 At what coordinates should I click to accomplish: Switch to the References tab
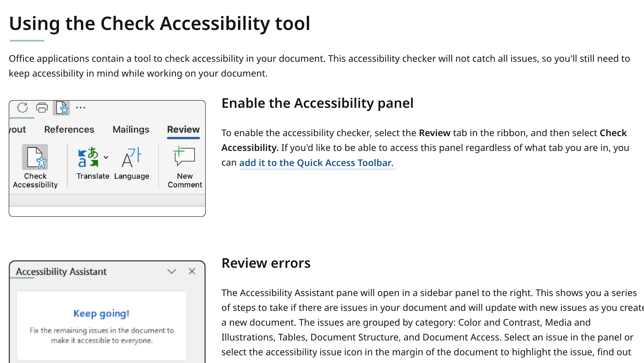point(69,129)
